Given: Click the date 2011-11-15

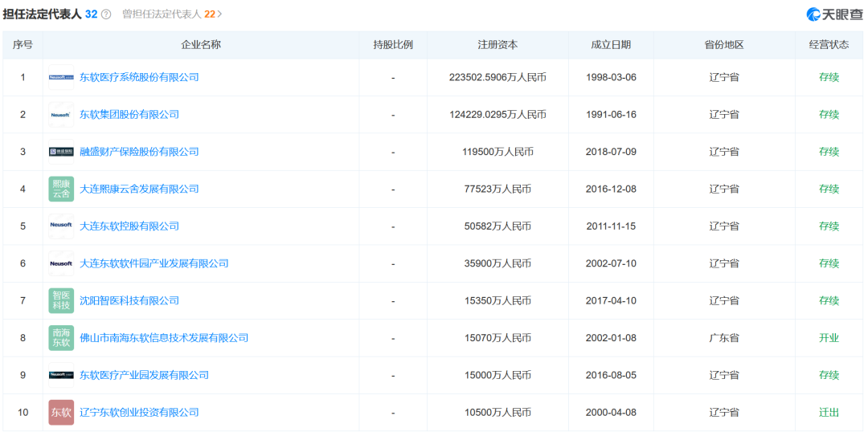Looking at the screenshot, I should (611, 226).
